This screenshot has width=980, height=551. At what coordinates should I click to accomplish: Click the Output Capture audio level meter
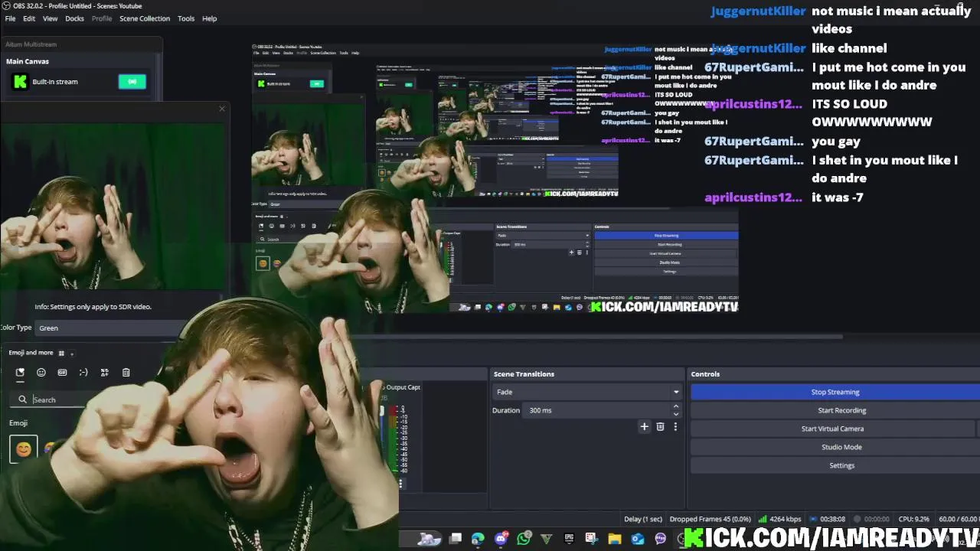[x=394, y=440]
